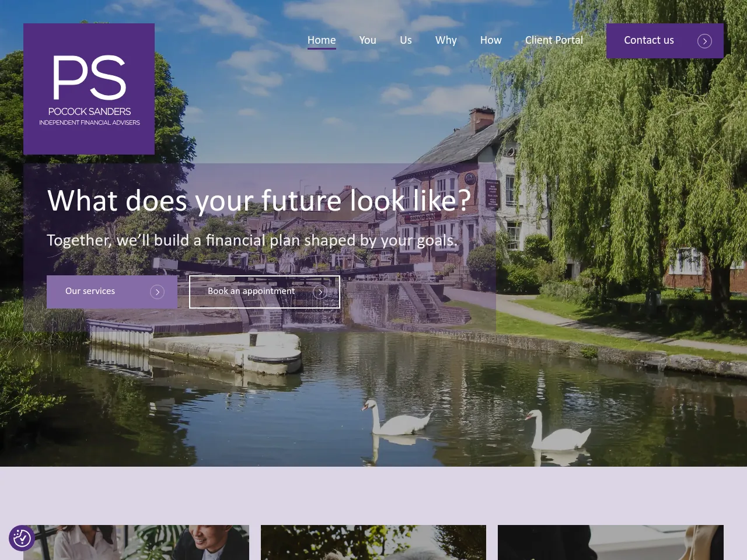The height and width of the screenshot is (560, 747).
Task: Click the Pocock Sanders PS logo
Action: point(89,89)
